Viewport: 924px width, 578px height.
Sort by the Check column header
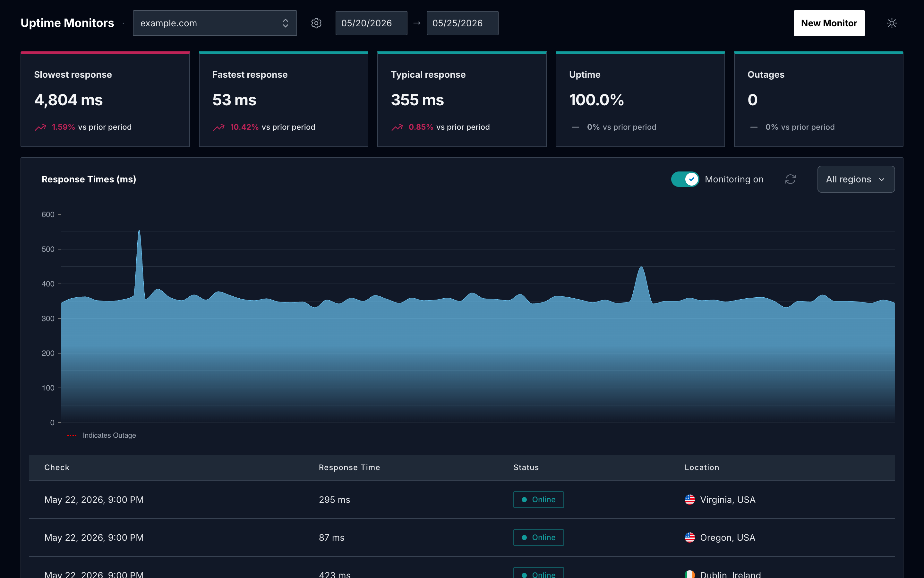(x=57, y=467)
